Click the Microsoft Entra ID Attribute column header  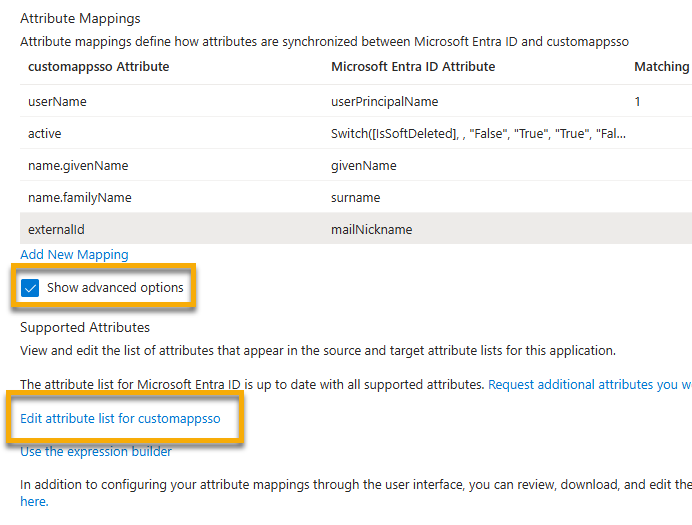click(413, 67)
